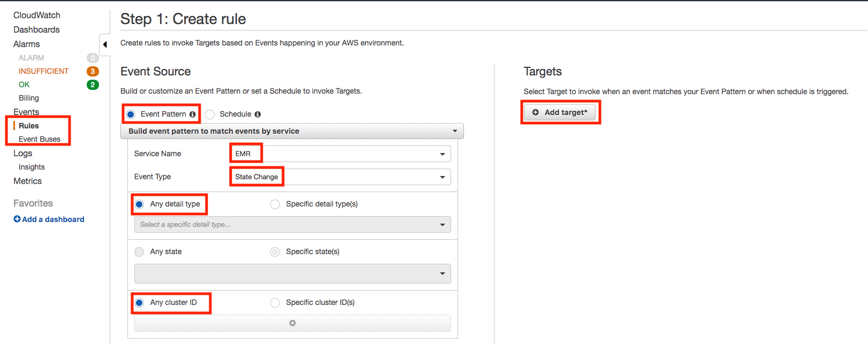Select the Schedule radio button

pyautogui.click(x=210, y=114)
